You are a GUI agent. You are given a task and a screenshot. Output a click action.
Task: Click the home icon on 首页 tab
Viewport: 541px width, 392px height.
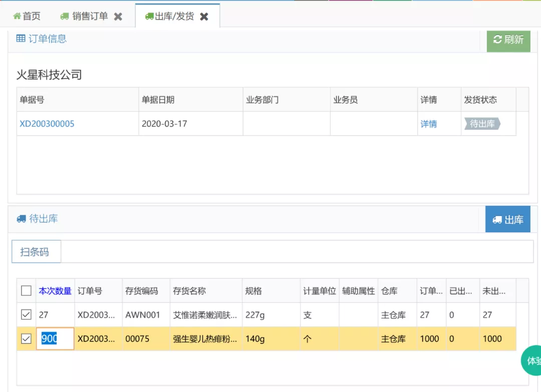[17, 16]
